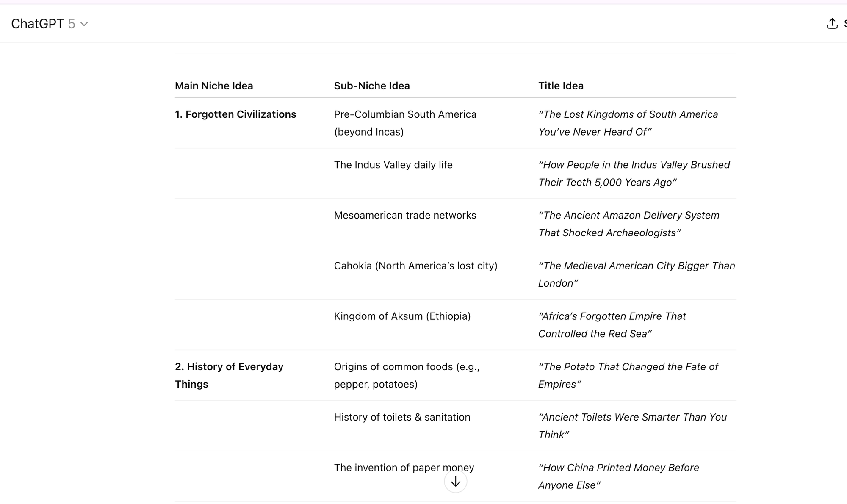Select the invention of paper money cell
The height and width of the screenshot is (504, 847).
click(404, 468)
